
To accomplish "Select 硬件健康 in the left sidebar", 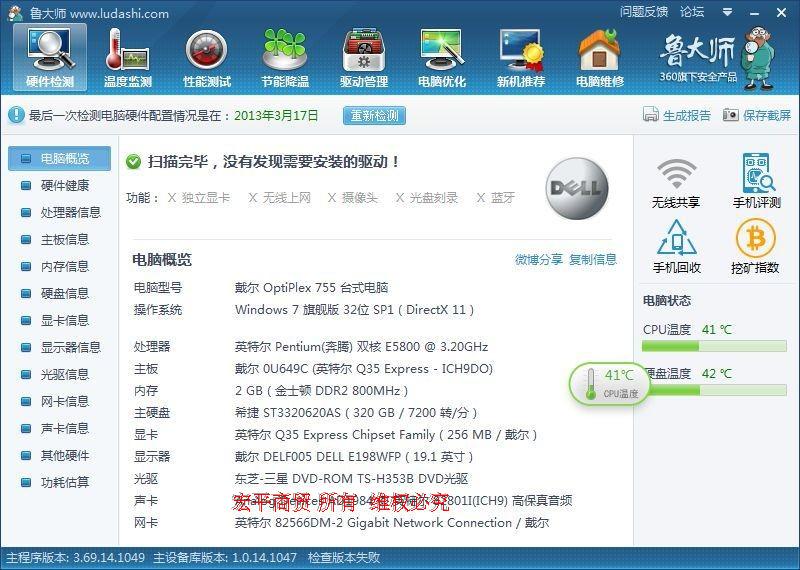I will click(64, 185).
